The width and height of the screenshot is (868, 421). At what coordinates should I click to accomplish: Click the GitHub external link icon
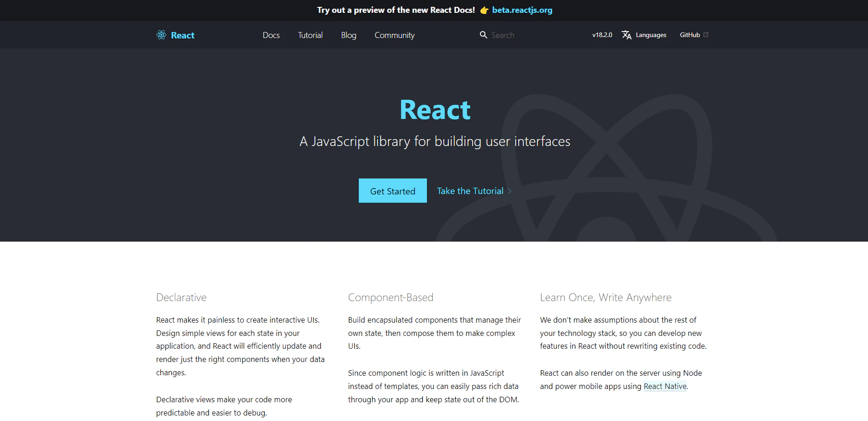(x=706, y=34)
